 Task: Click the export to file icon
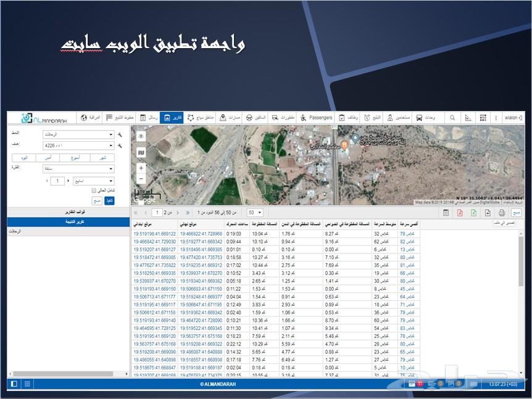[488, 213]
